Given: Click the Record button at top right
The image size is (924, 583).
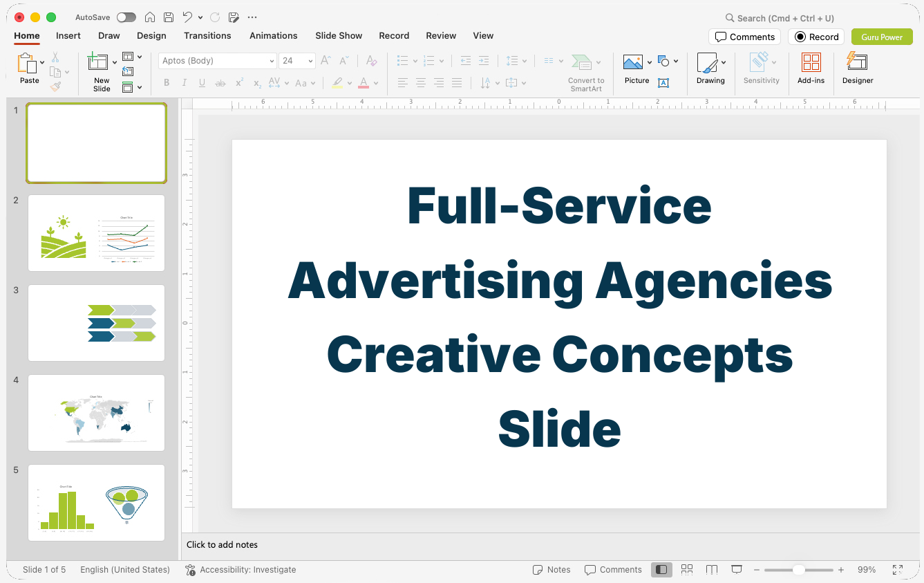Looking at the screenshot, I should pos(816,37).
